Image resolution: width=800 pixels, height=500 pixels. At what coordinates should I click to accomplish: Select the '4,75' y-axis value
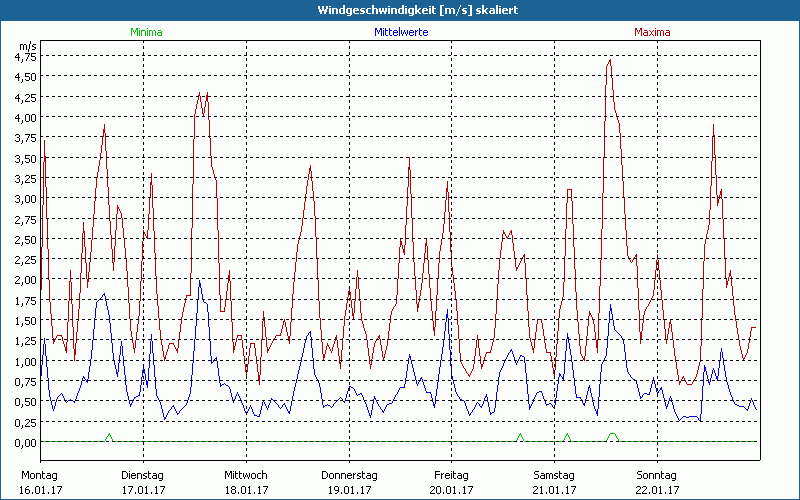click(x=26, y=57)
